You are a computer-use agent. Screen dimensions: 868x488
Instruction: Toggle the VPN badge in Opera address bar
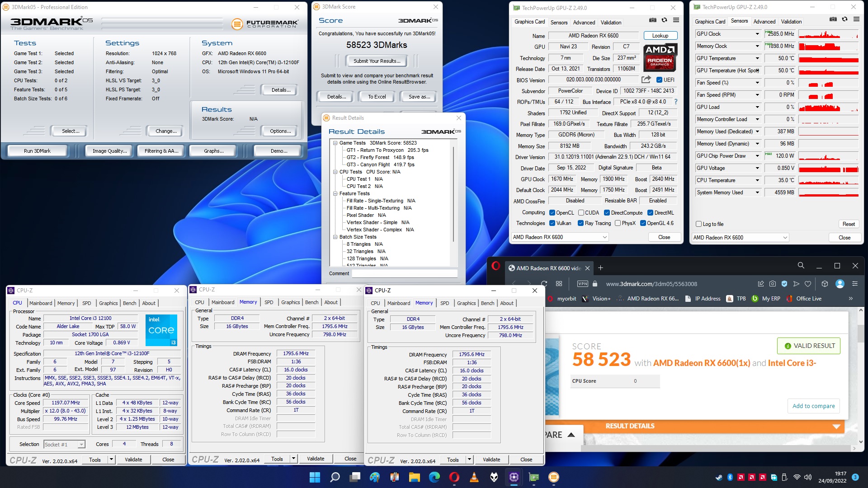(582, 284)
